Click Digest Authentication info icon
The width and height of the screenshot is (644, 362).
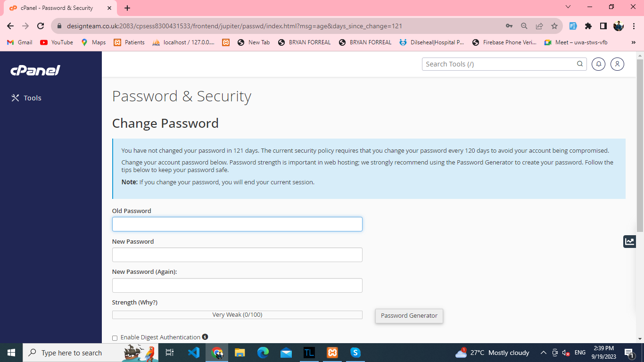tap(205, 337)
